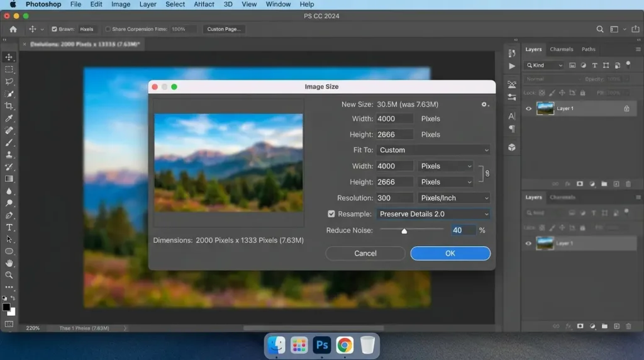This screenshot has width=644, height=360.
Task: Click the foreground color swatch
Action: (x=6, y=307)
